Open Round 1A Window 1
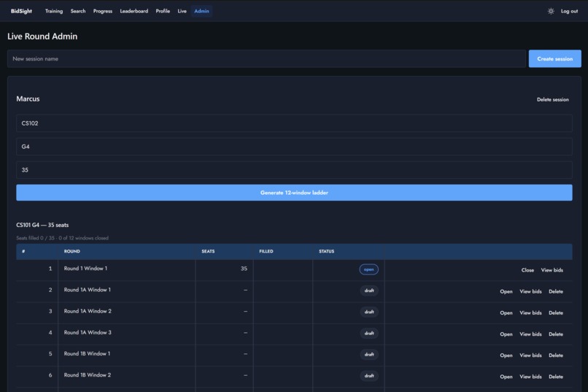This screenshot has height=392, width=588. [x=506, y=291]
